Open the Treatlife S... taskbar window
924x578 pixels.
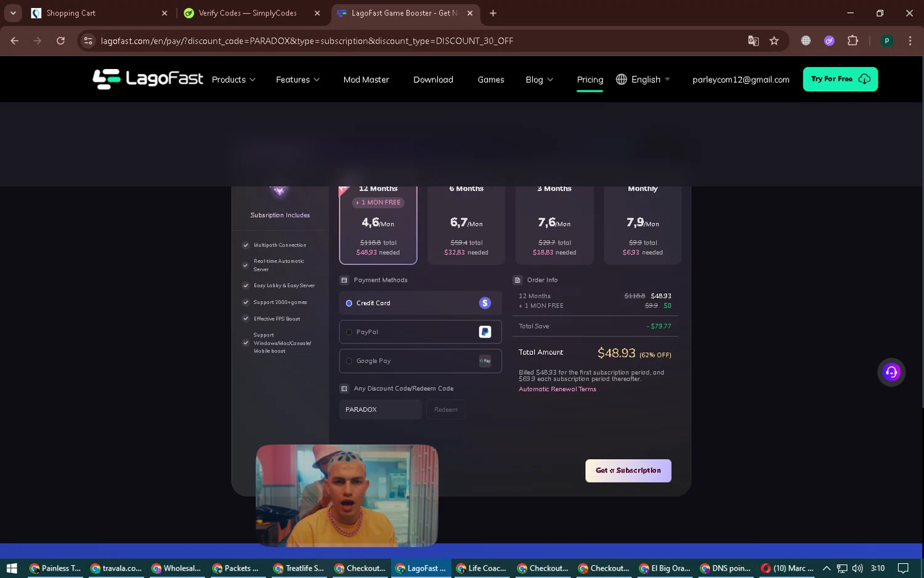[299, 568]
